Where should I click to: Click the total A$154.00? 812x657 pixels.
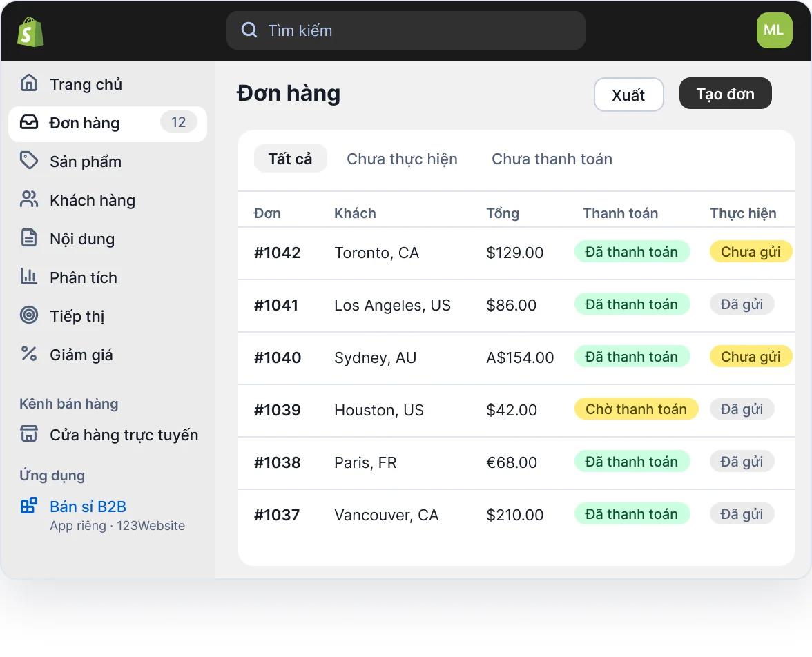[x=520, y=357]
